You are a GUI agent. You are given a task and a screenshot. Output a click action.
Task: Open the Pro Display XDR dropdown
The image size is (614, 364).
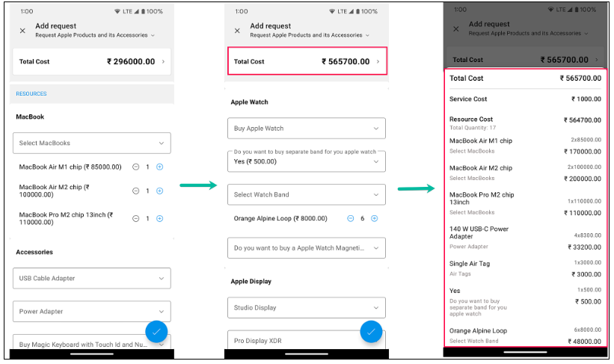click(307, 340)
